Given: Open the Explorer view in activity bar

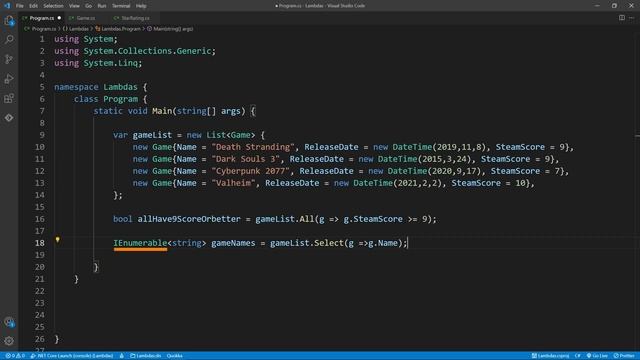Looking at the screenshot, I should 9,20.
